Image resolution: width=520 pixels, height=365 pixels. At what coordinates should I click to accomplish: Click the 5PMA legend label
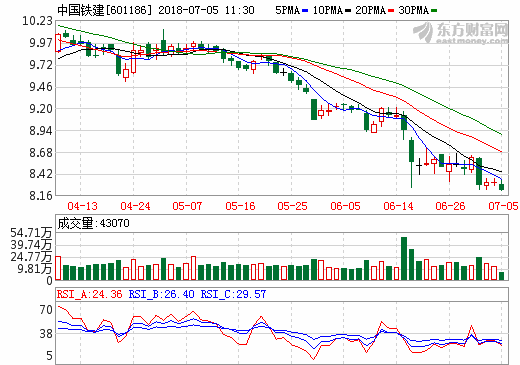coord(287,10)
